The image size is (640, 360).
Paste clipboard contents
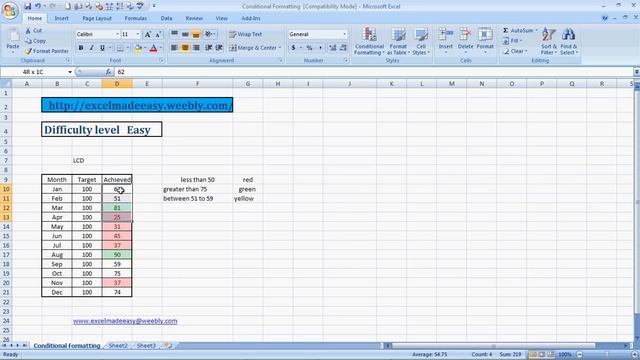[x=13, y=39]
